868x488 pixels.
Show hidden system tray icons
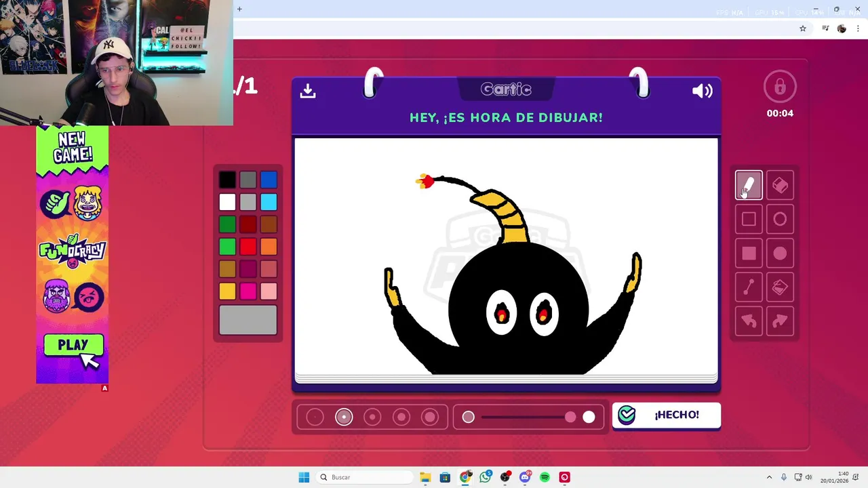pos(769,477)
